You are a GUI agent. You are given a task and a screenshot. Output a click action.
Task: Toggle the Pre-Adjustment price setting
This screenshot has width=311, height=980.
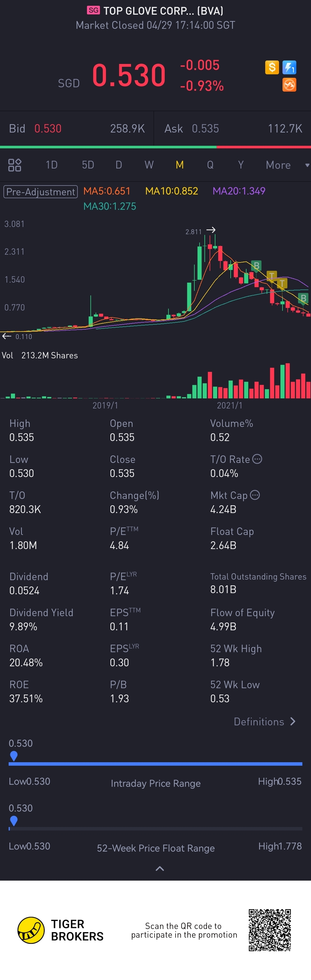click(x=41, y=191)
